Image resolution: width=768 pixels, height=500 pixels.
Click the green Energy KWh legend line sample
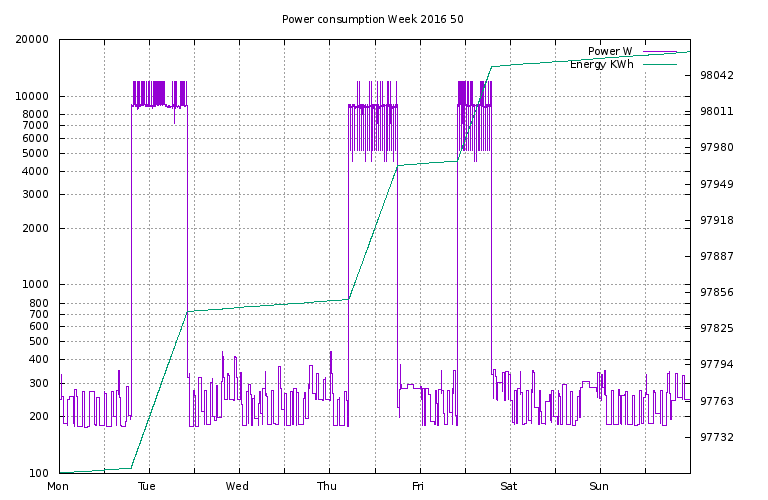(659, 64)
